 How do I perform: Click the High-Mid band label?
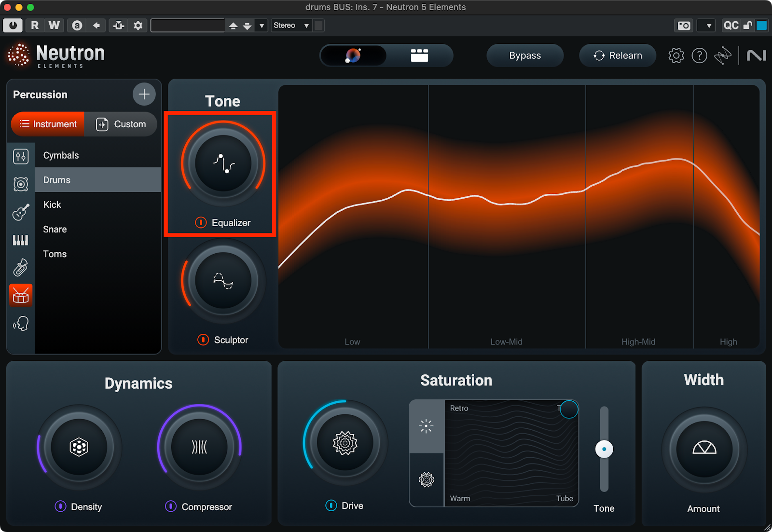[x=638, y=341]
